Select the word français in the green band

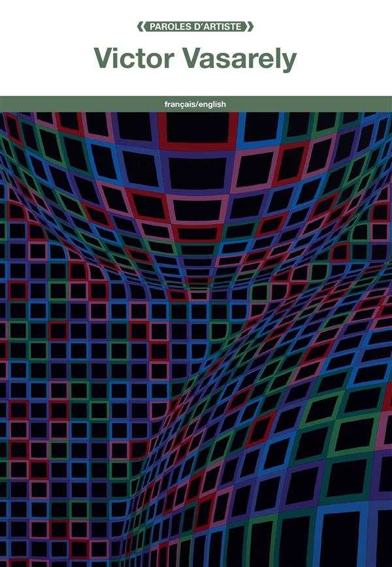tap(179, 104)
